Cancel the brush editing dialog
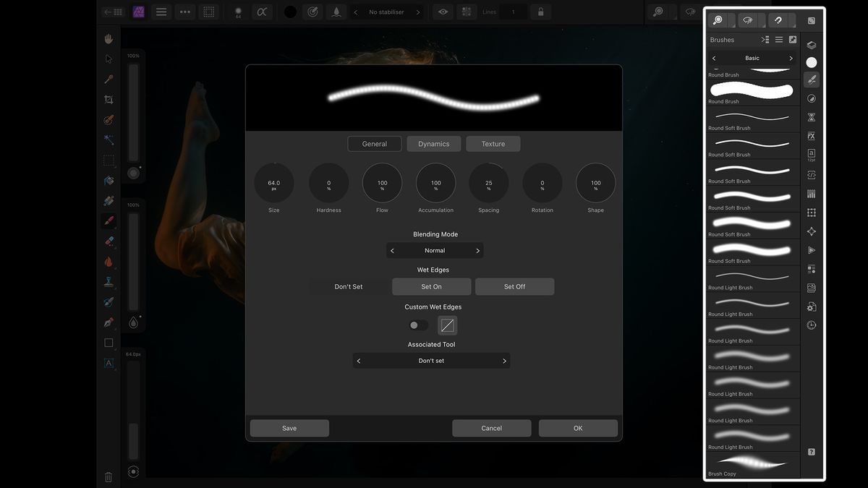 pos(491,427)
